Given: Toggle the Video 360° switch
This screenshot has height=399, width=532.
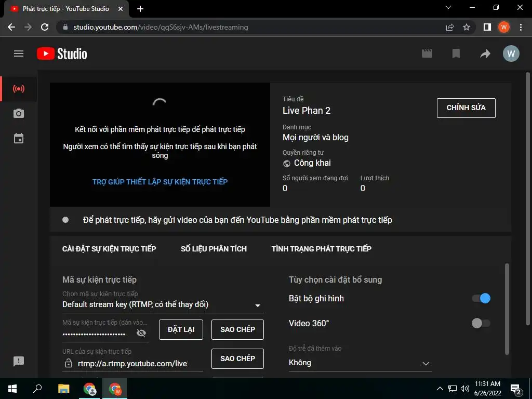Looking at the screenshot, I should 481,323.
